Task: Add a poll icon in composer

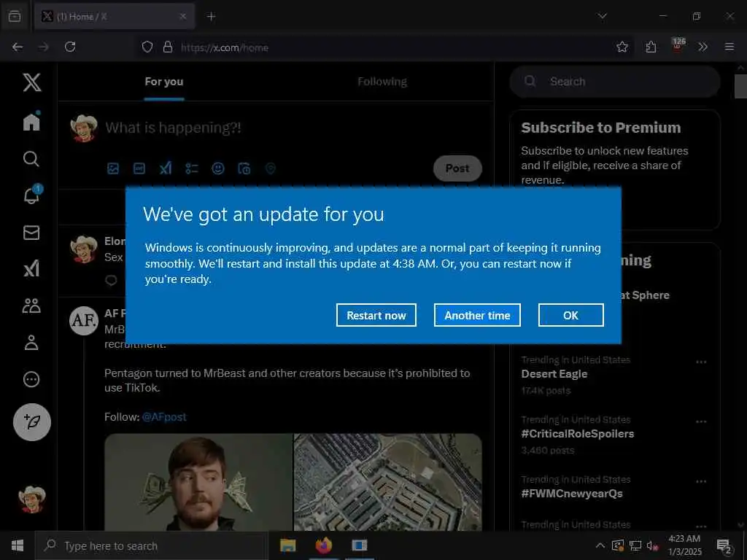Action: pyautogui.click(x=192, y=168)
